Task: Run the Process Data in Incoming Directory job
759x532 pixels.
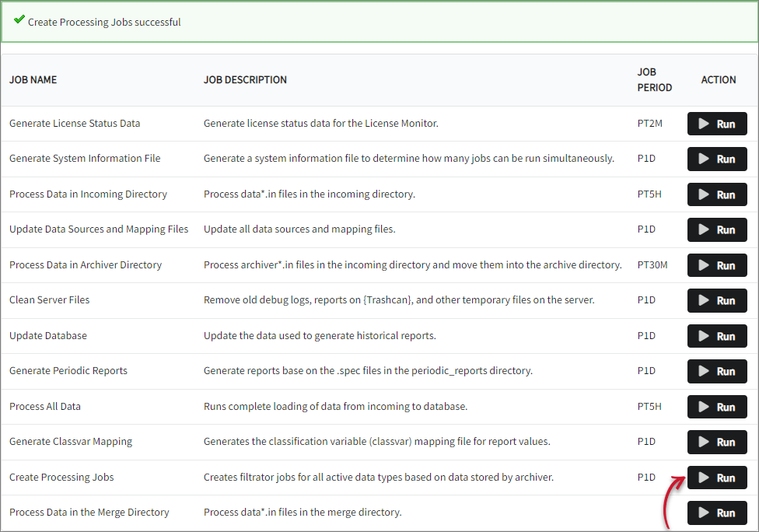Action: [x=716, y=194]
